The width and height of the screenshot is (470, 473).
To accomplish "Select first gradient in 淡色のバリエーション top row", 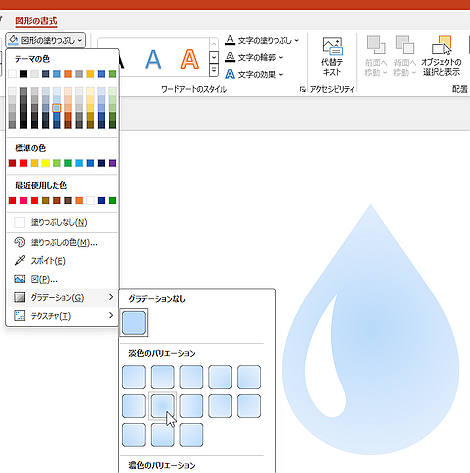I will (134, 377).
